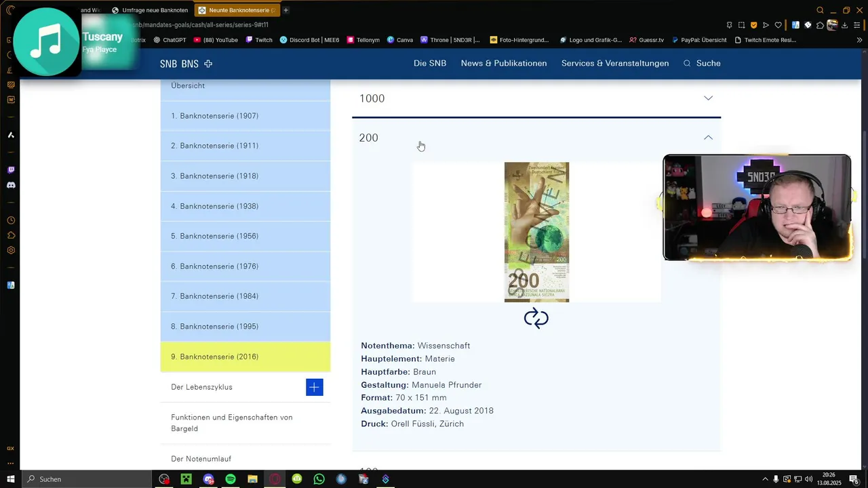Open File Explorer from taskbar
868x488 pixels.
(252, 479)
